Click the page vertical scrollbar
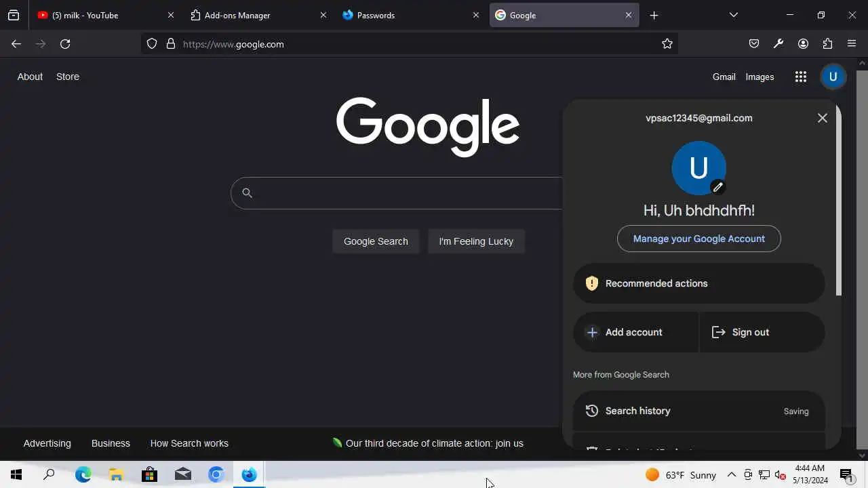Screen dimensions: 868x488 862,258
